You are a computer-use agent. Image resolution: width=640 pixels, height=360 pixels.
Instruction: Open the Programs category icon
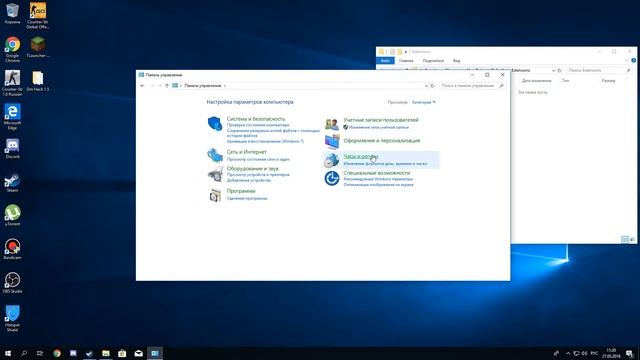tap(215, 195)
